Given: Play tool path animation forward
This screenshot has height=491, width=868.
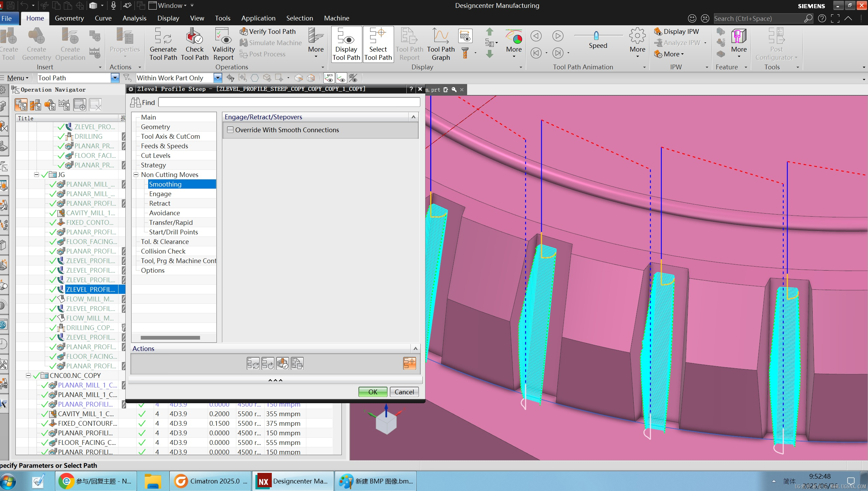Looking at the screenshot, I should tap(558, 36).
